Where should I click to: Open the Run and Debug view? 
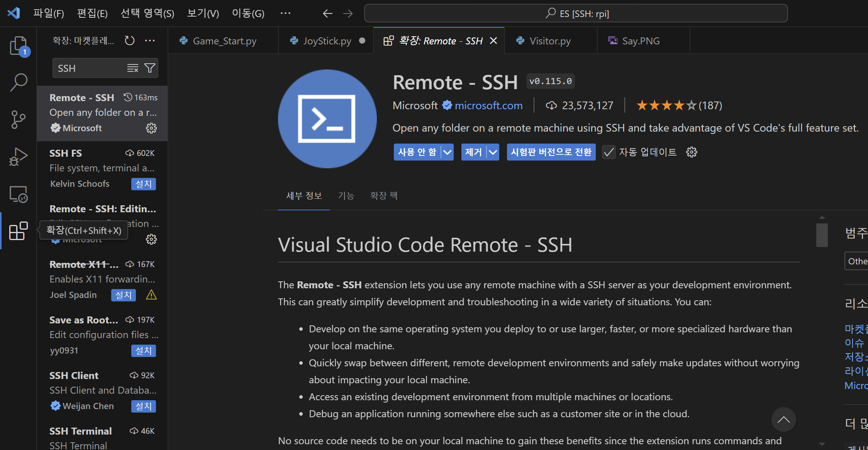[x=18, y=157]
